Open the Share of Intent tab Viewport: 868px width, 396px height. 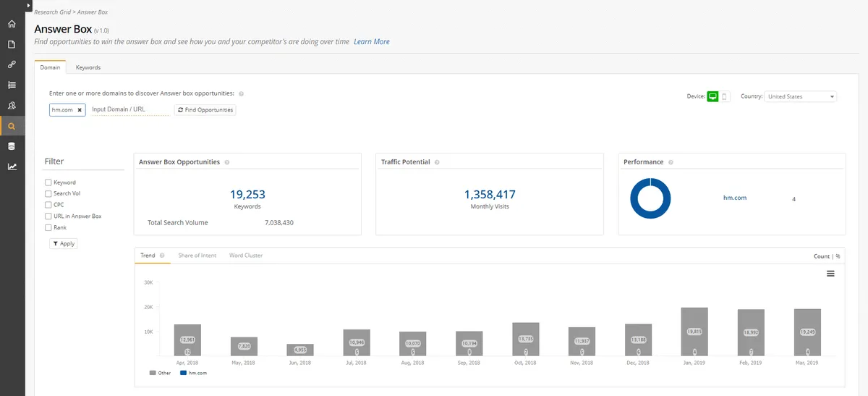(x=197, y=256)
